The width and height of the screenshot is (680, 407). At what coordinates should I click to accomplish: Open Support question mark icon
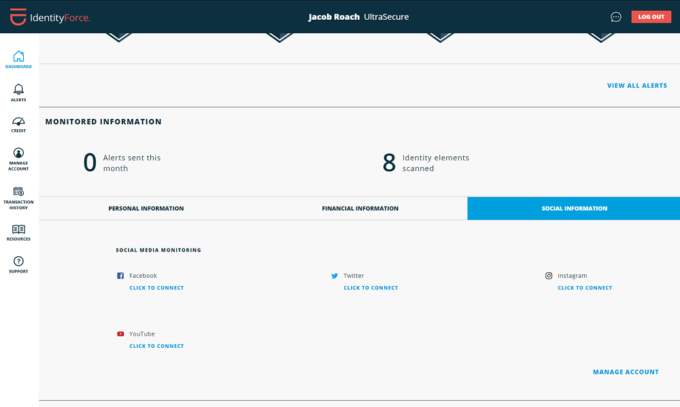click(x=18, y=262)
